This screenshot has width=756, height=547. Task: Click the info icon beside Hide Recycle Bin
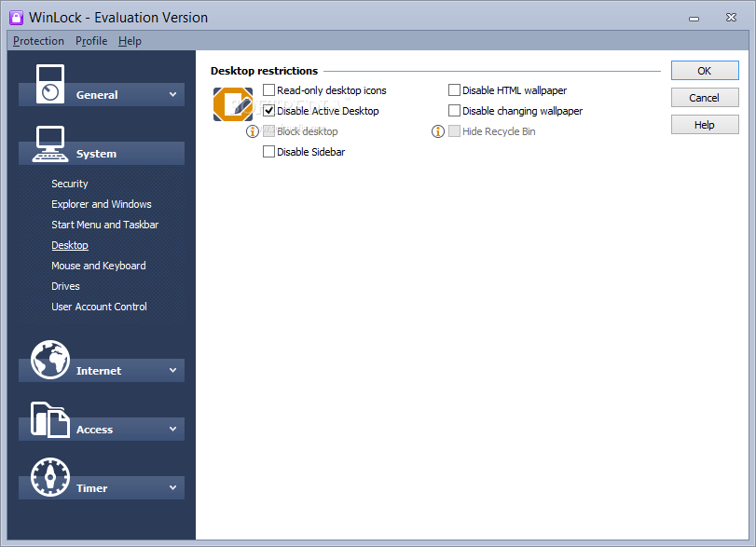click(x=438, y=131)
